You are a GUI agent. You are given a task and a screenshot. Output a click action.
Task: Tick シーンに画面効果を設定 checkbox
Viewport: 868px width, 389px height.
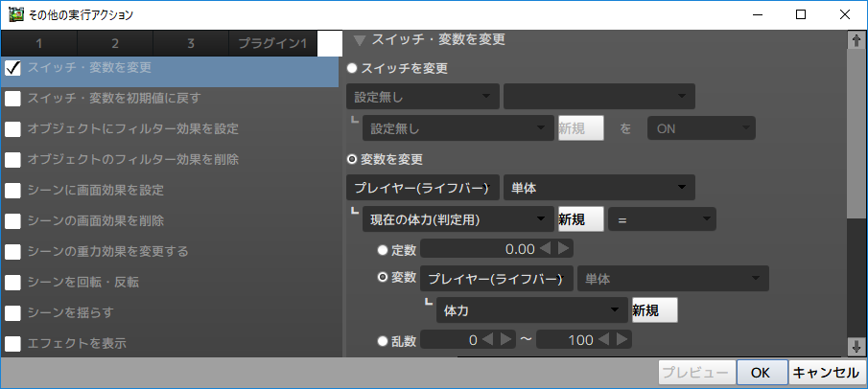[12, 191]
